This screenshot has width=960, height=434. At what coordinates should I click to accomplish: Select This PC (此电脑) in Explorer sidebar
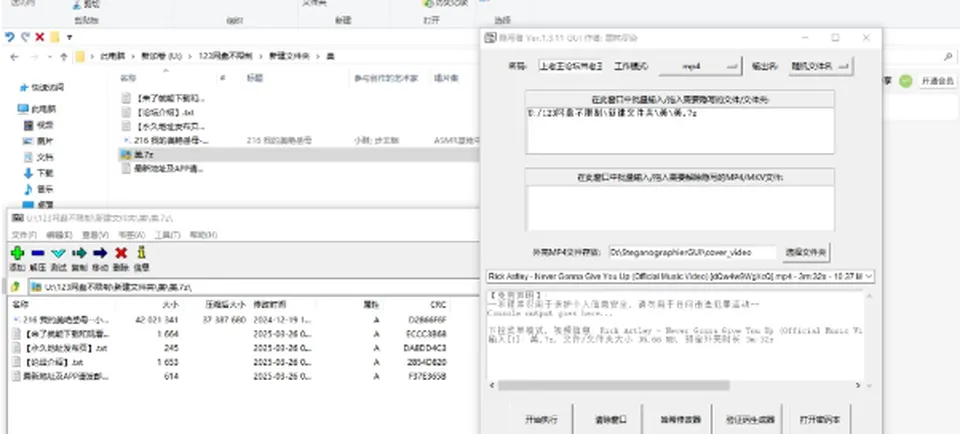pos(36,109)
